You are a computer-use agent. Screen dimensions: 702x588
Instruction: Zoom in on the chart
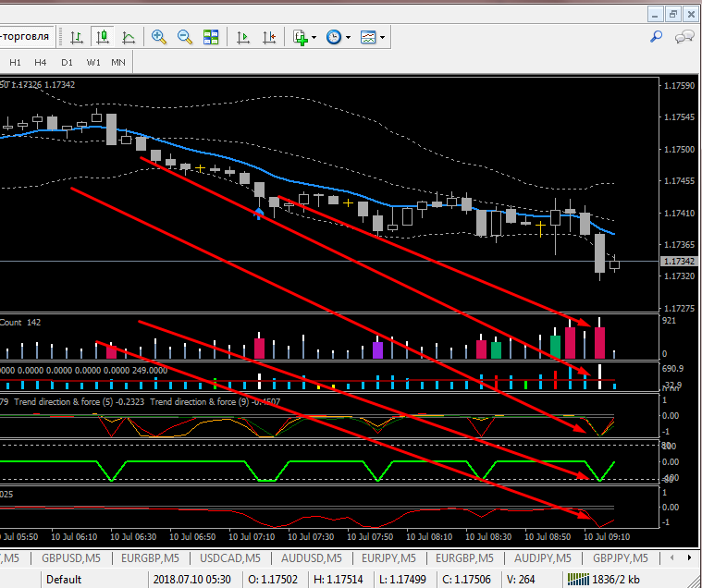[x=159, y=37]
